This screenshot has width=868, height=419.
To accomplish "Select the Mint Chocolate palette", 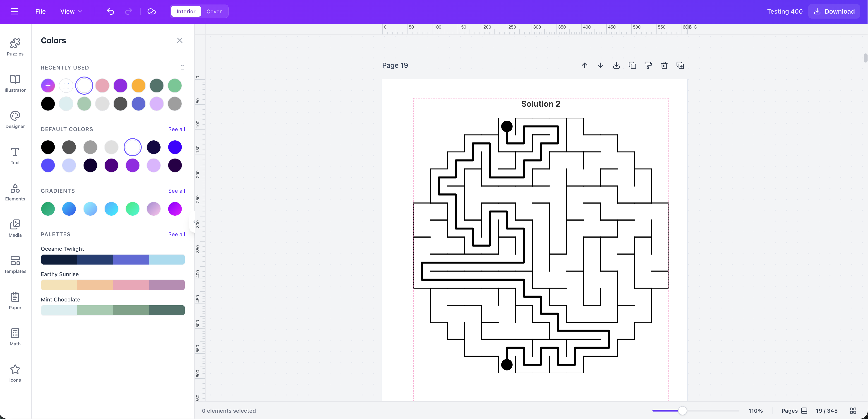I will pos(113,310).
